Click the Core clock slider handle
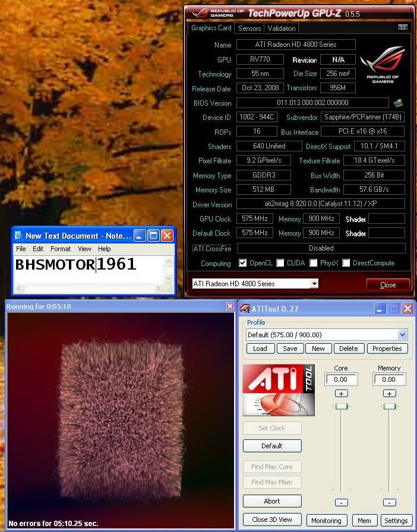The image size is (417, 532). pyautogui.click(x=341, y=407)
